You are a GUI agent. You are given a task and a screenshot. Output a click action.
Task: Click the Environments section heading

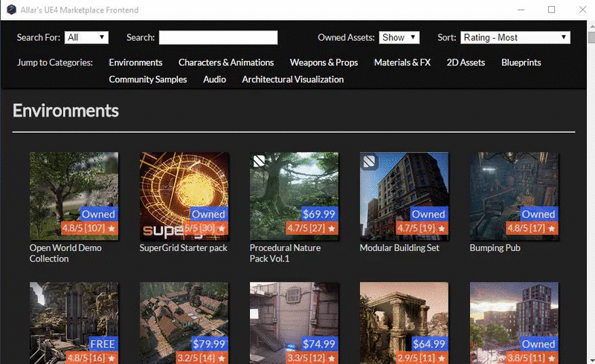(65, 111)
